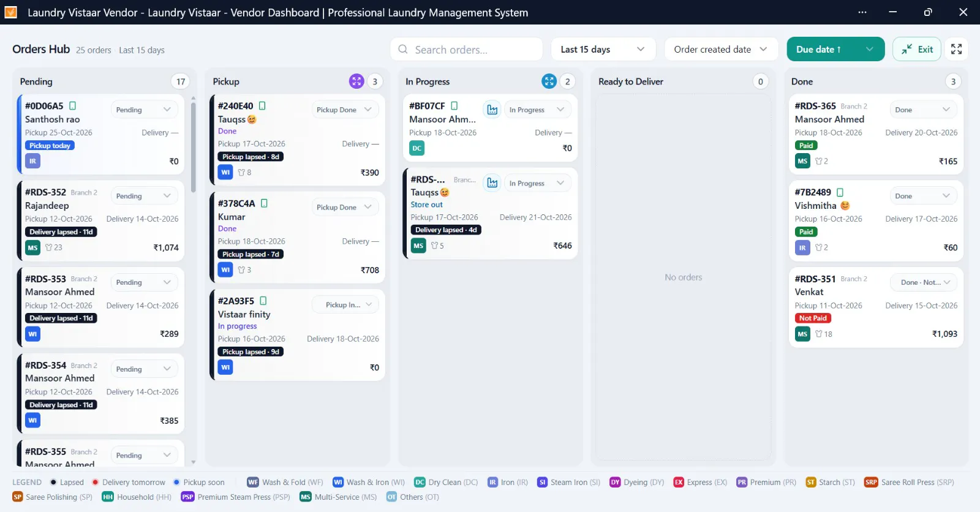Click the Pending column vertical scrollbar

click(x=194, y=148)
